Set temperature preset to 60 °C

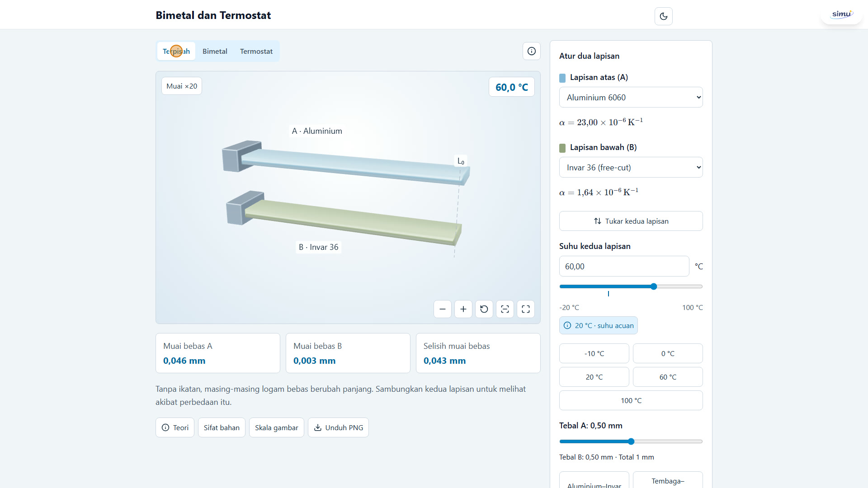(x=668, y=377)
